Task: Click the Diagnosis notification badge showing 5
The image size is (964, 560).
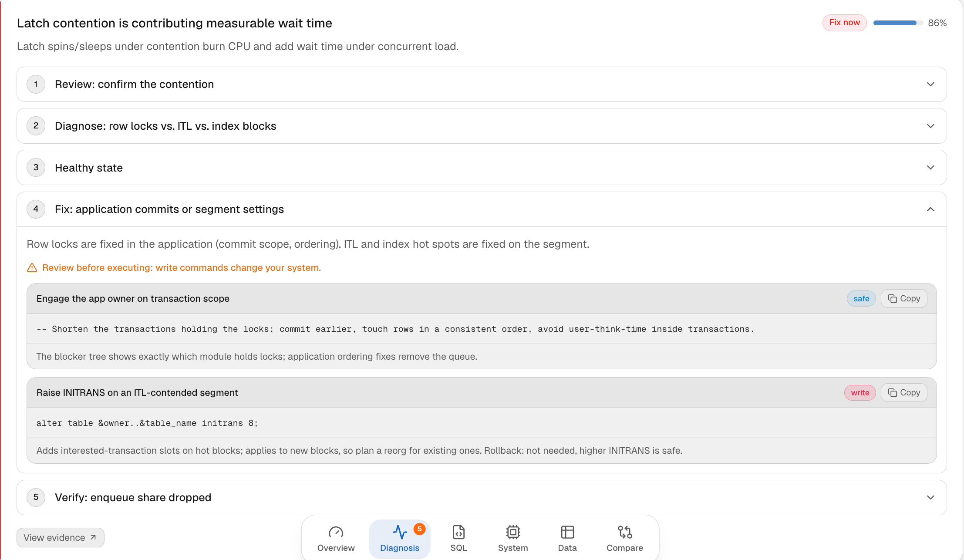Action: (419, 529)
